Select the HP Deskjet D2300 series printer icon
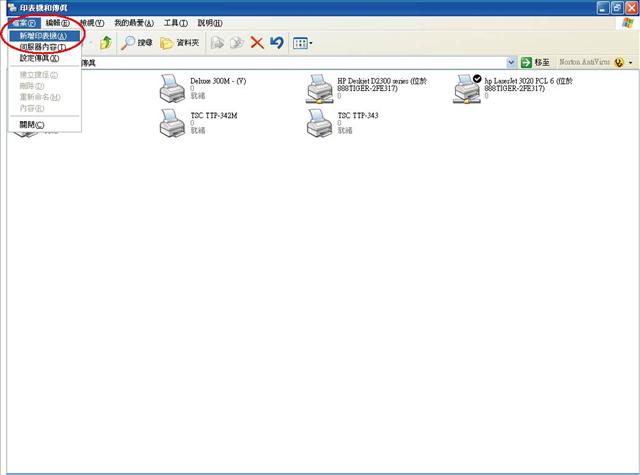Viewport: 640px width, 475px height. [319, 89]
